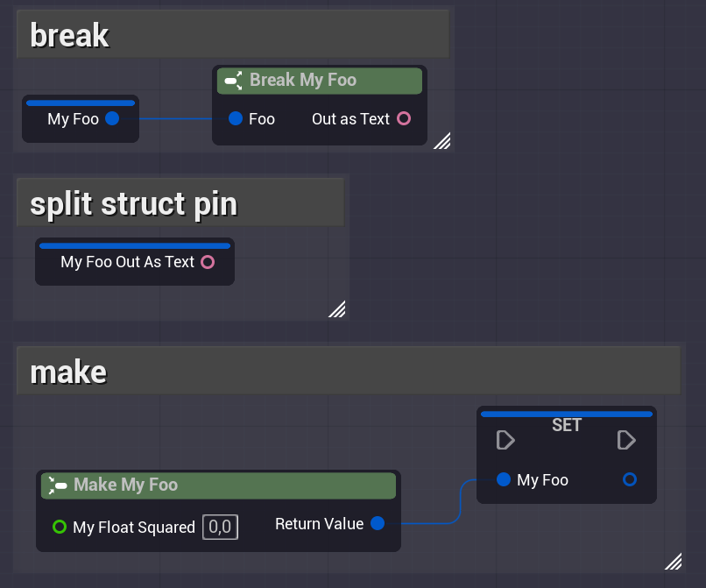Click the My Foo variable output pin

click(112, 118)
